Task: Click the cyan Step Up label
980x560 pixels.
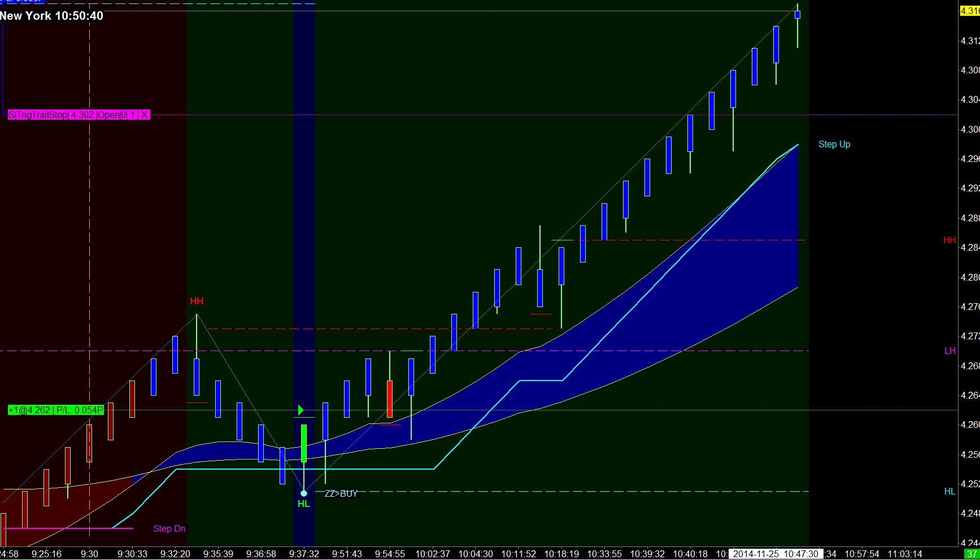Action: click(x=834, y=145)
